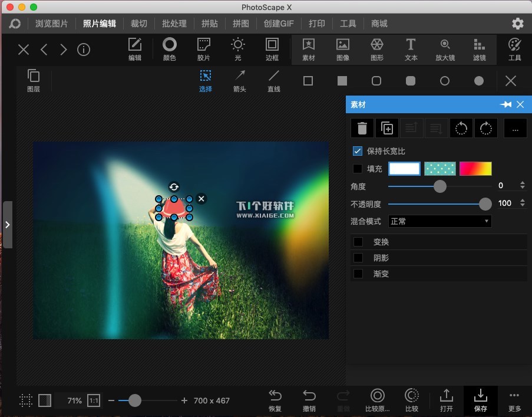This screenshot has height=417, width=532.
Task: Enable the 阴影 shadow checkbox
Action: [x=358, y=258]
